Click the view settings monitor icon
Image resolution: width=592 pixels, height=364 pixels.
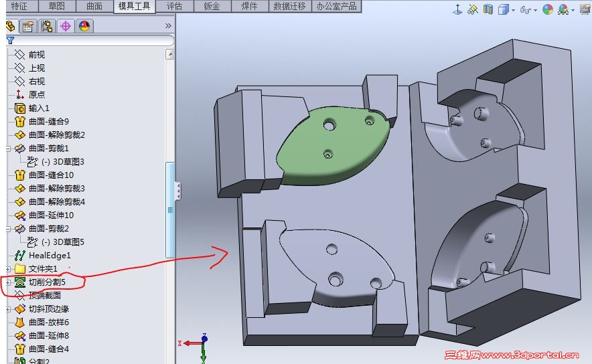coord(585,9)
